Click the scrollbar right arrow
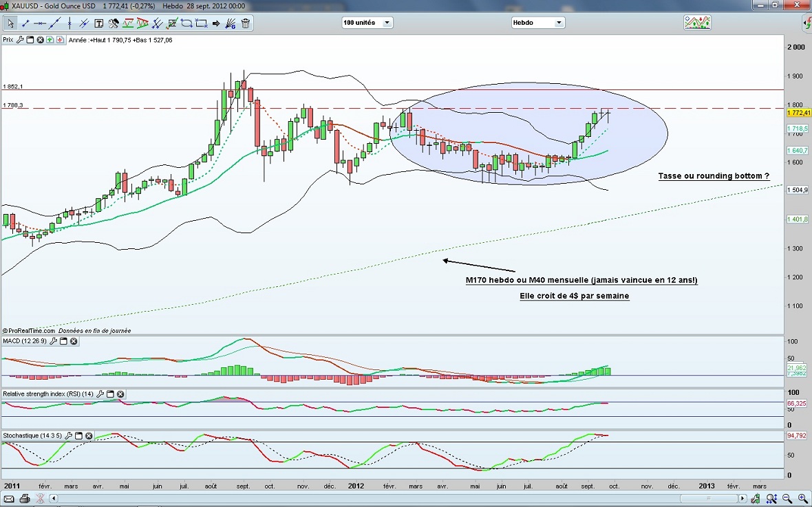This screenshot has height=507, width=812. tap(742, 498)
